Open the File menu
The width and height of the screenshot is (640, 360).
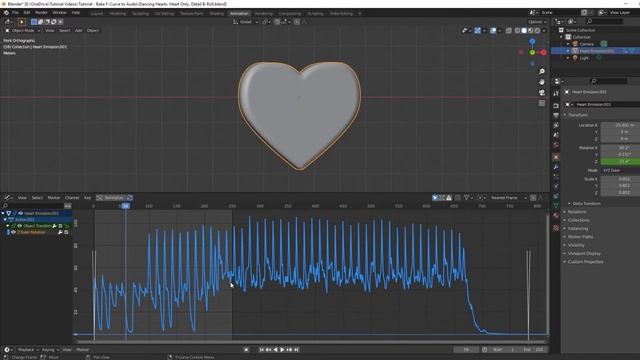click(x=15, y=13)
